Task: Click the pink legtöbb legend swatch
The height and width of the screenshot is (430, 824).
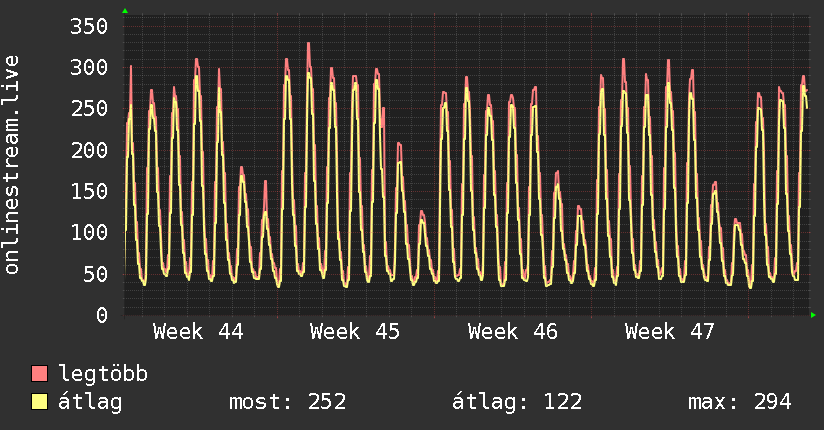Action: (39, 374)
